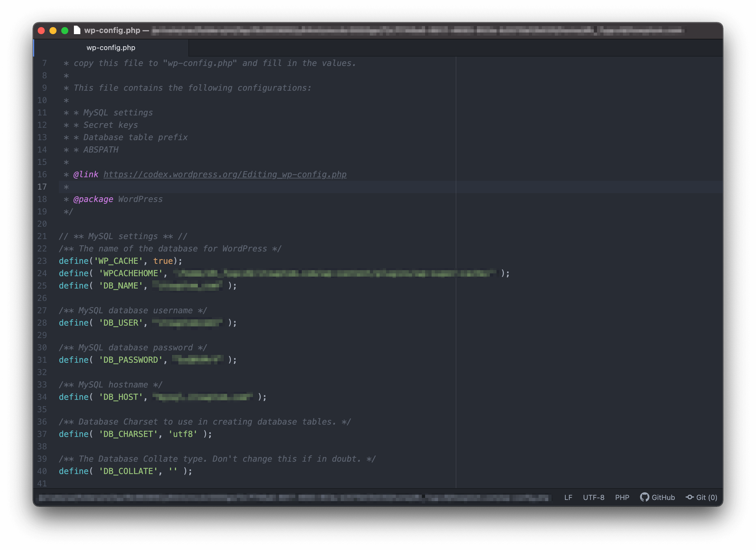Switch to the wp-config.php tab
This screenshot has height=550, width=756.
point(111,48)
